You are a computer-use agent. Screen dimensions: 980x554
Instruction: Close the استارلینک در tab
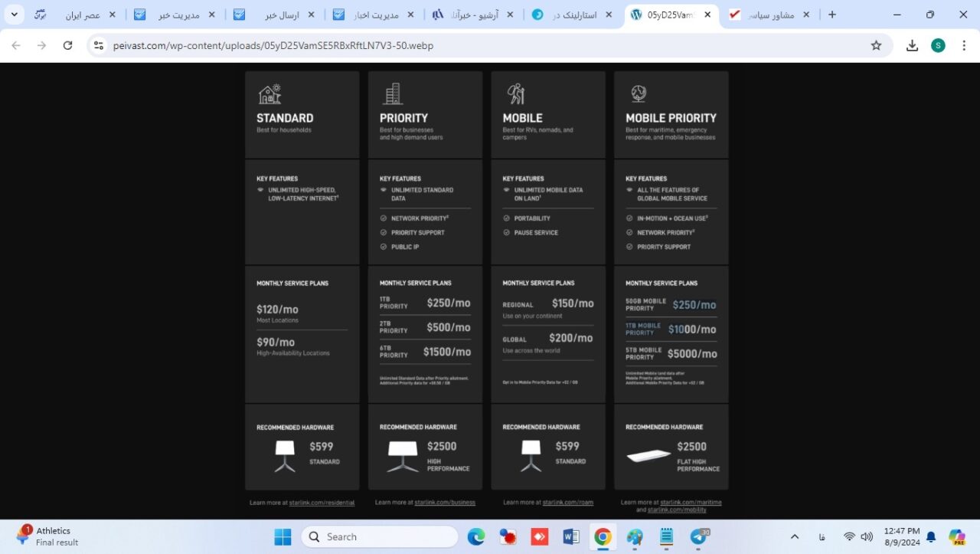click(x=609, y=15)
